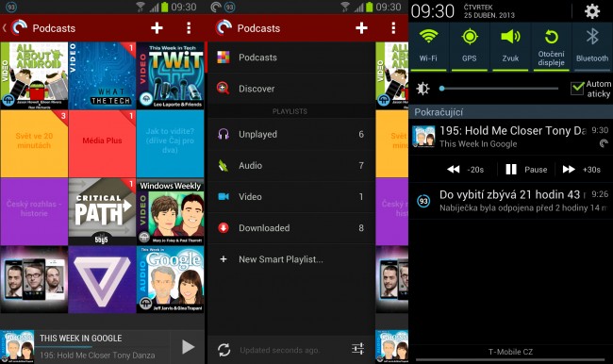
Task: Open the Jak to vidíte podcast tile
Action: 170,143
